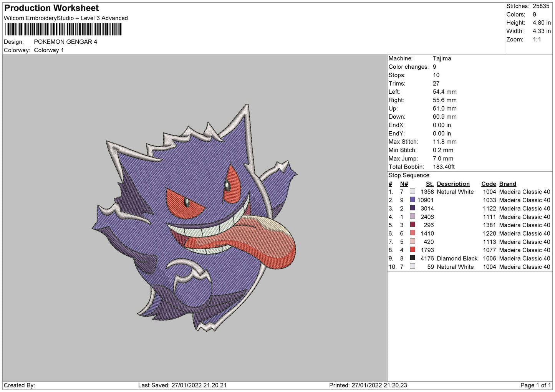Click the Up value 61.0 mm
Screen dimensions: 555x392
pyautogui.click(x=444, y=109)
